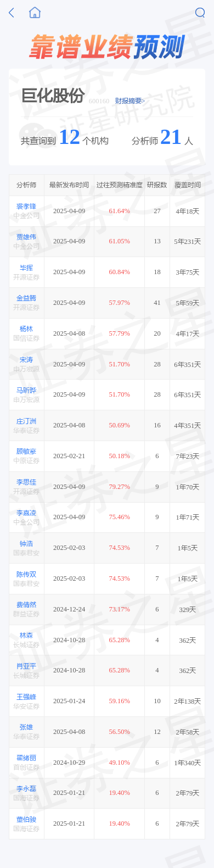Open analyst 费倩然 profile

tap(26, 605)
